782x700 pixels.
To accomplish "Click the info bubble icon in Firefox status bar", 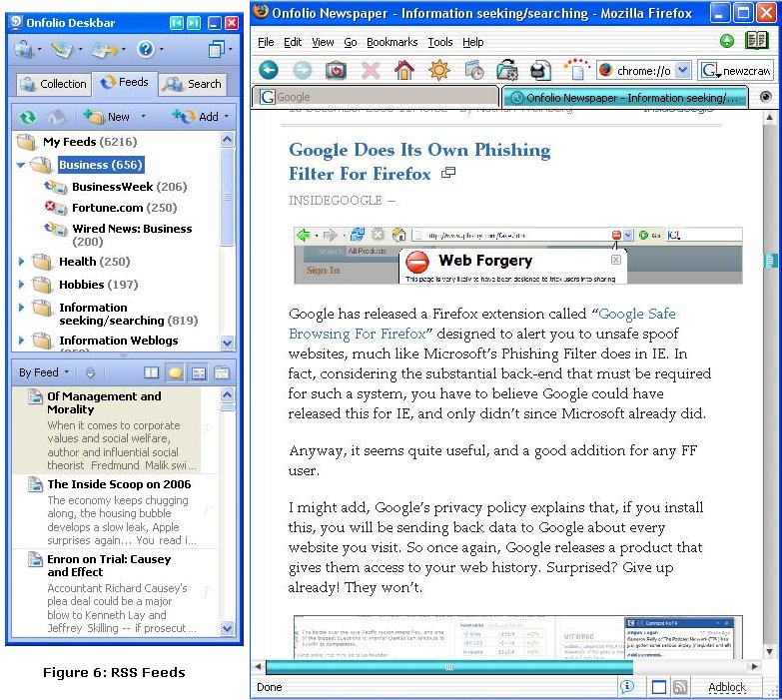I will 627,687.
